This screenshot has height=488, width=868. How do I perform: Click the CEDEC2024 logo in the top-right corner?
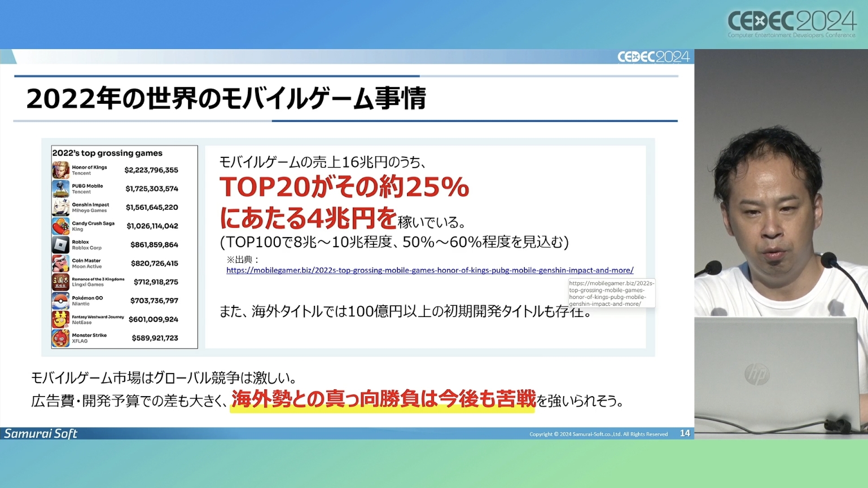[x=792, y=24]
